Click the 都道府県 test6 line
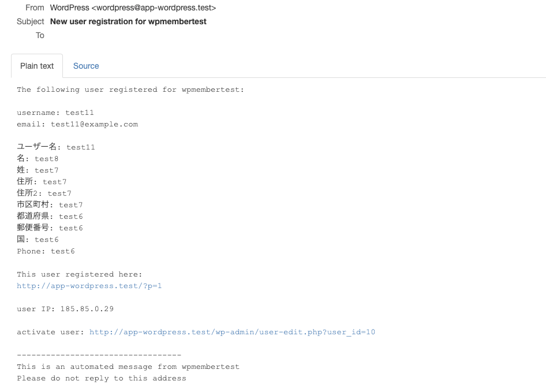 [x=50, y=216]
